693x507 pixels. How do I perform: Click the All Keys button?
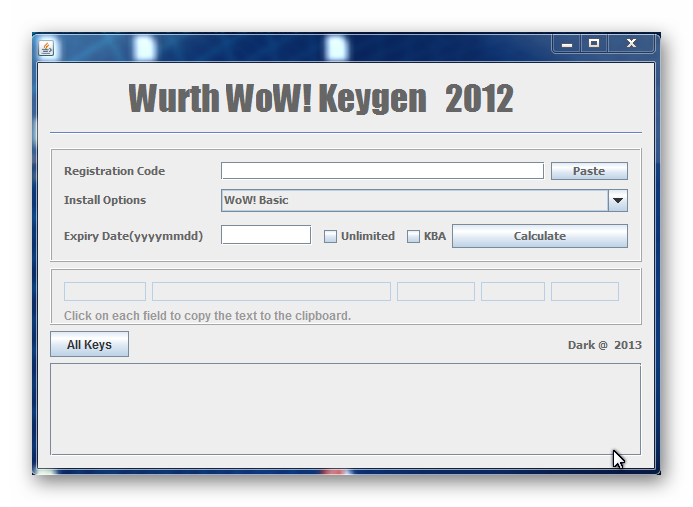[x=89, y=344]
